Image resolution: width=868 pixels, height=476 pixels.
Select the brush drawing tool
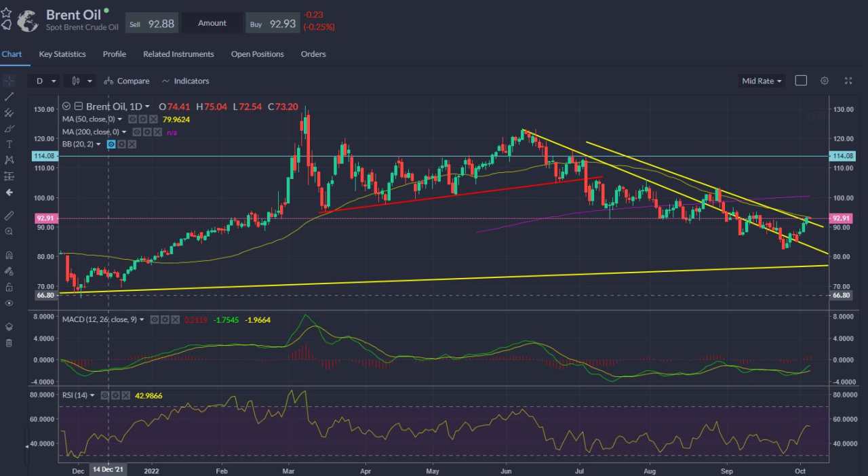(x=9, y=128)
